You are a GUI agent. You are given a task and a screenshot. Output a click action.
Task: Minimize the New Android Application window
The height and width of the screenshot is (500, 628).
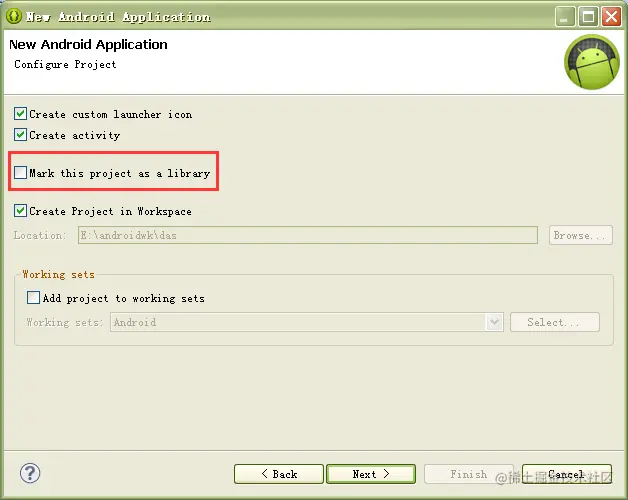(x=565, y=17)
